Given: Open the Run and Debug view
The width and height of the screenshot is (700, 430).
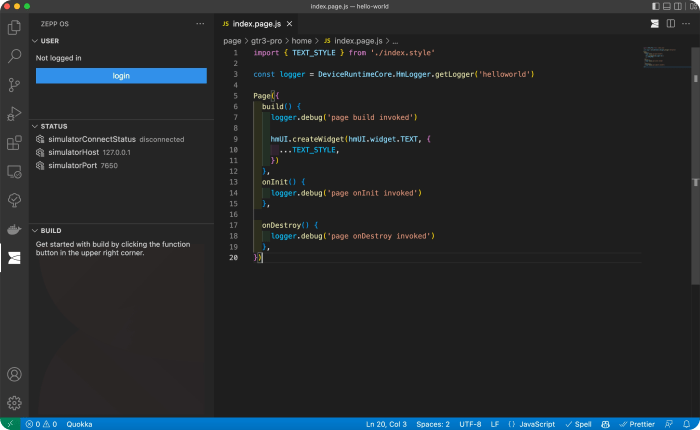Looking at the screenshot, I should pos(14,114).
